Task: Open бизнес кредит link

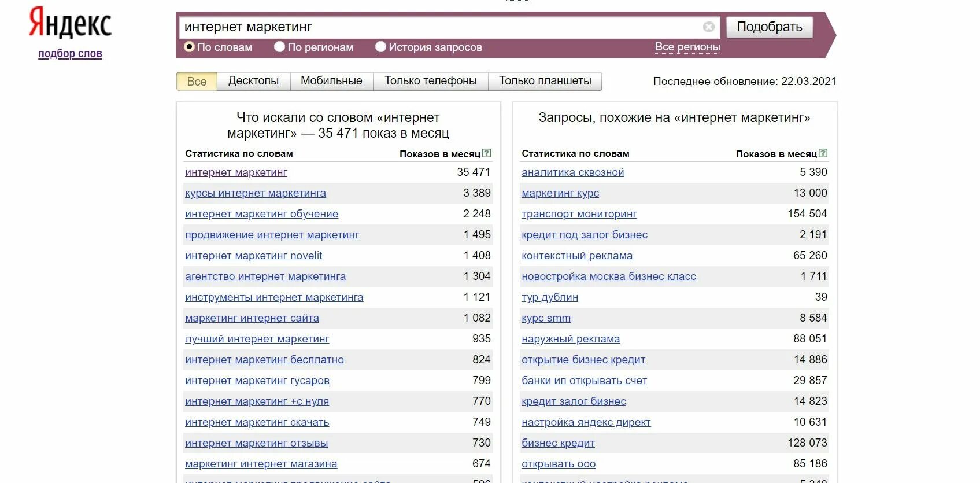Action: pyautogui.click(x=558, y=443)
